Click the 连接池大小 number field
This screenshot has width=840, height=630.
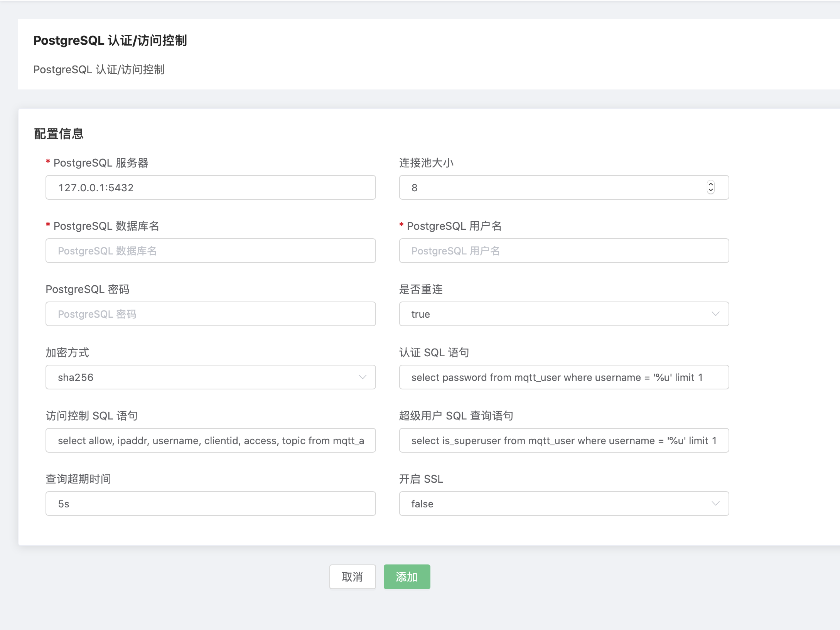pyautogui.click(x=552, y=187)
